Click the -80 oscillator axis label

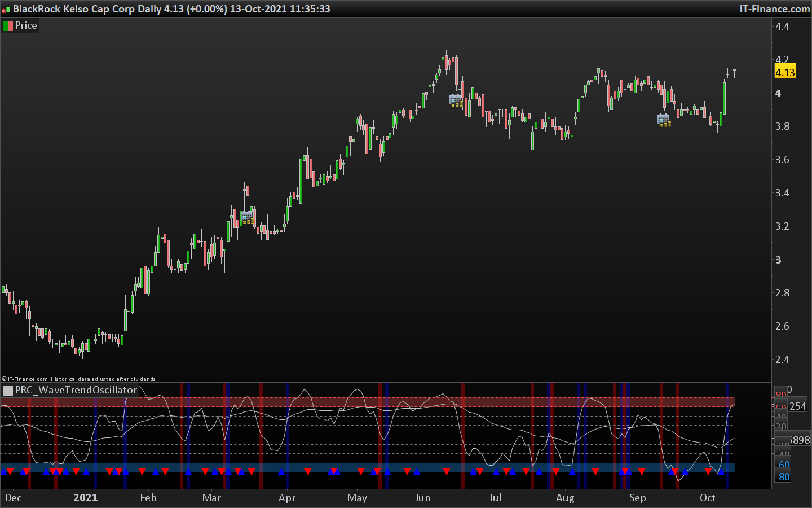tap(783, 477)
